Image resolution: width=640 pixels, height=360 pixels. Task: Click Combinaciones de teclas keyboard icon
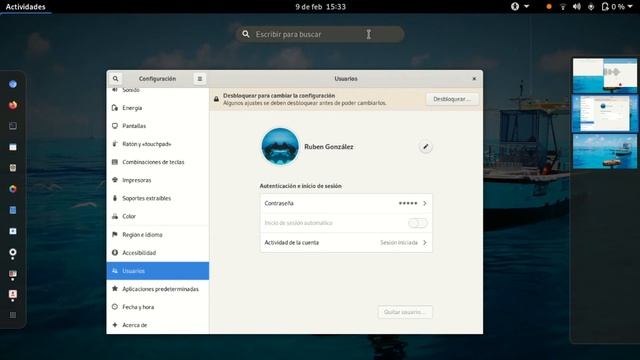coord(115,162)
